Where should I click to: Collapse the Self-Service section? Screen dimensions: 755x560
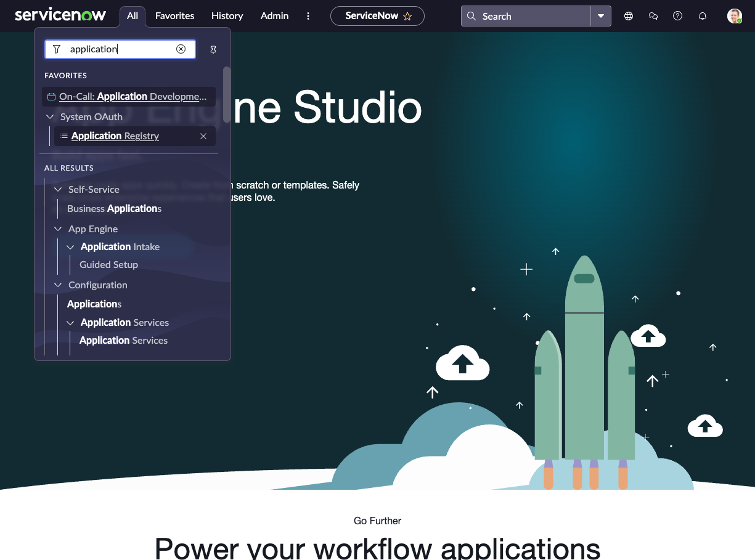pyautogui.click(x=59, y=189)
